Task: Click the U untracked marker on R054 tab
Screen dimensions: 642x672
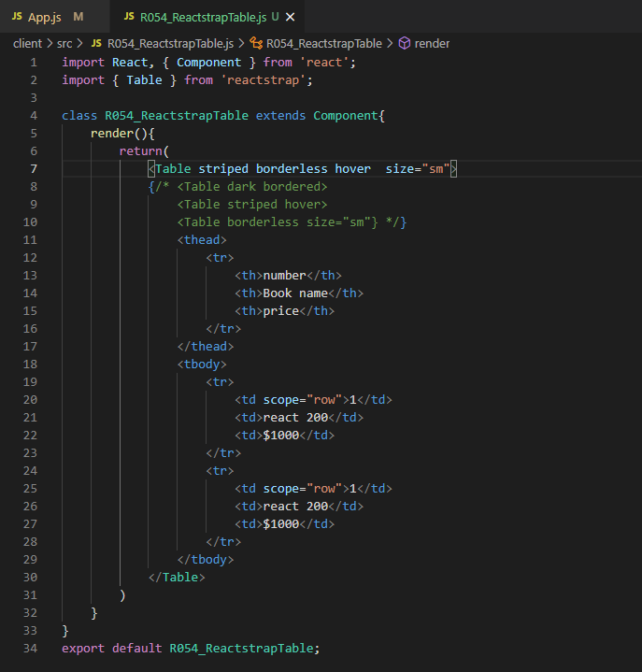Action: coord(275,17)
